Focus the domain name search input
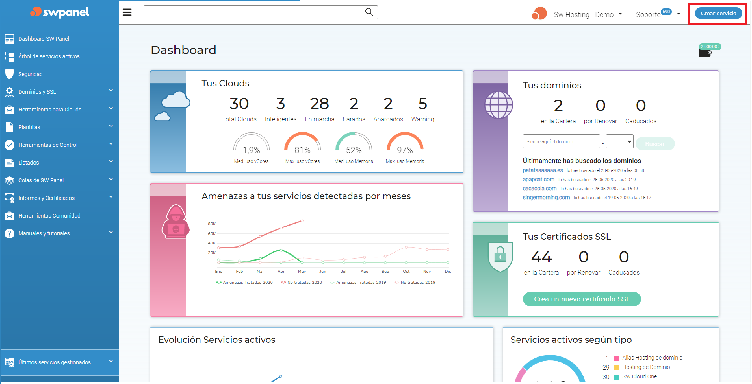Screen dimensions: 752x384 pyautogui.click(x=561, y=142)
